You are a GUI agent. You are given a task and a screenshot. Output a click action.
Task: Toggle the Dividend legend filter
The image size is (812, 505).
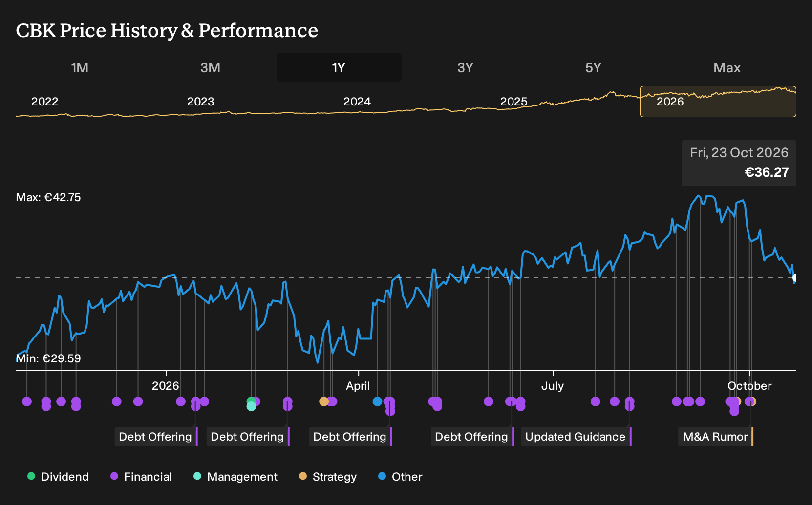coord(58,477)
